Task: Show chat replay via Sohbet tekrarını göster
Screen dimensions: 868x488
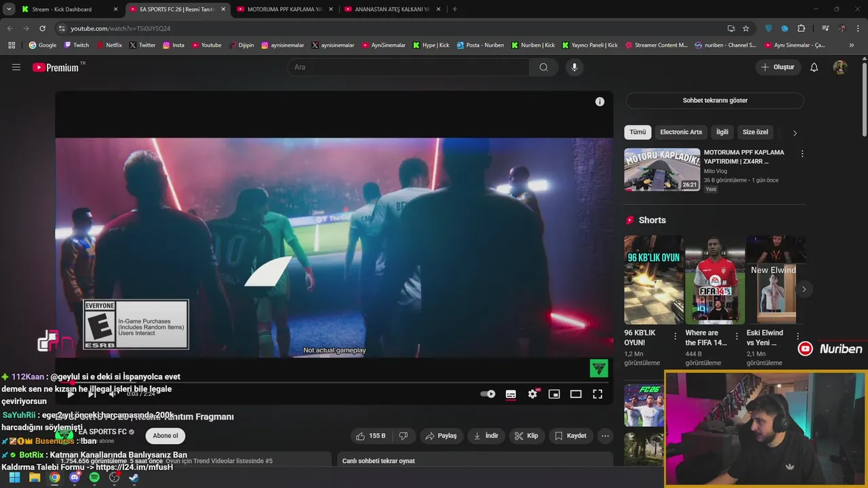Action: pyautogui.click(x=715, y=100)
